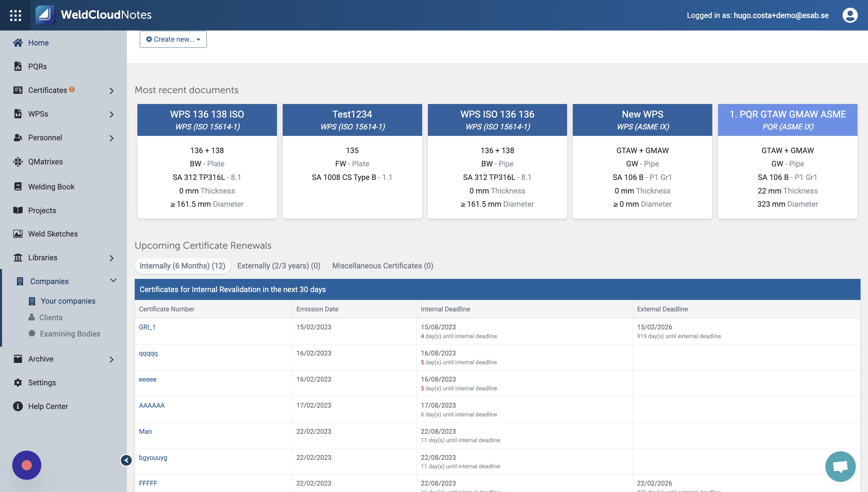This screenshot has height=492, width=868.
Task: Open the Create new dropdown
Action: coord(173,39)
